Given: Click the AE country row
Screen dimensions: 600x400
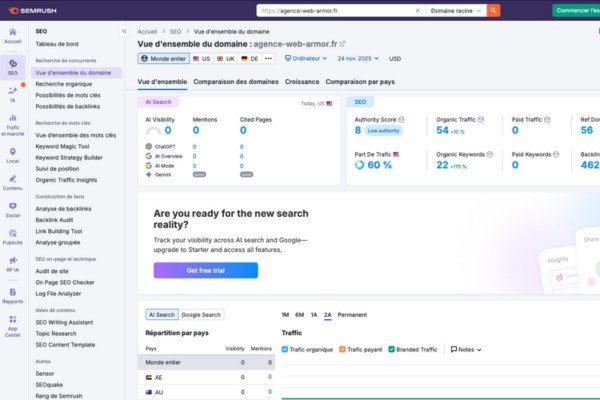Looking at the screenshot, I should tap(206, 377).
